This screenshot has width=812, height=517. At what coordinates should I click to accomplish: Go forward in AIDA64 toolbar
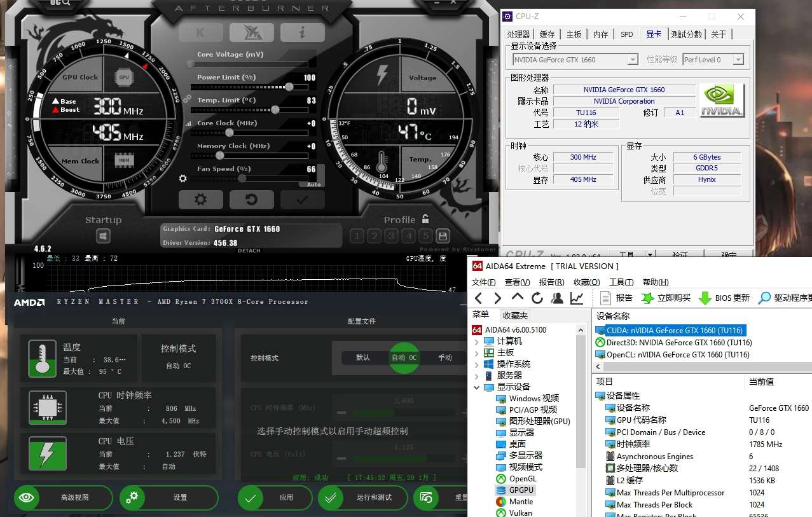pos(497,298)
